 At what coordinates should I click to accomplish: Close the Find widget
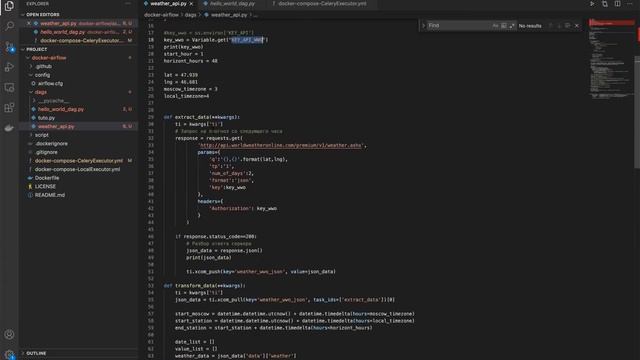(x=577, y=26)
